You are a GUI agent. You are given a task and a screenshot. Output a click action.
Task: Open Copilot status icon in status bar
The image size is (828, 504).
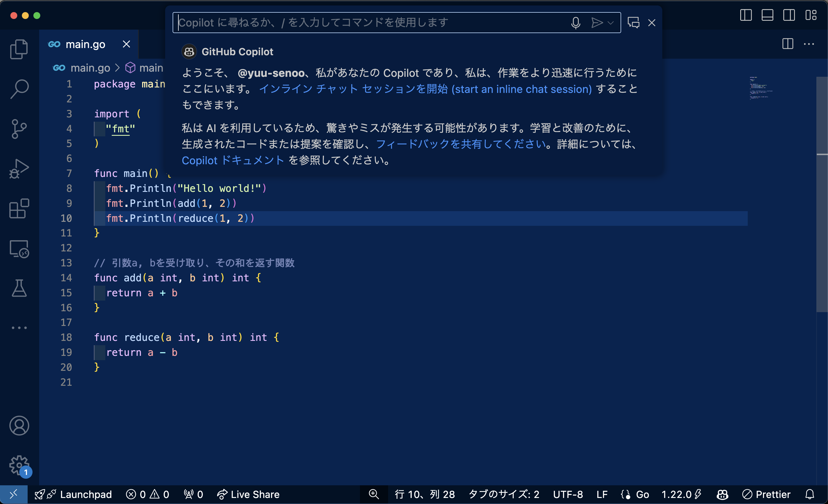pos(722,494)
